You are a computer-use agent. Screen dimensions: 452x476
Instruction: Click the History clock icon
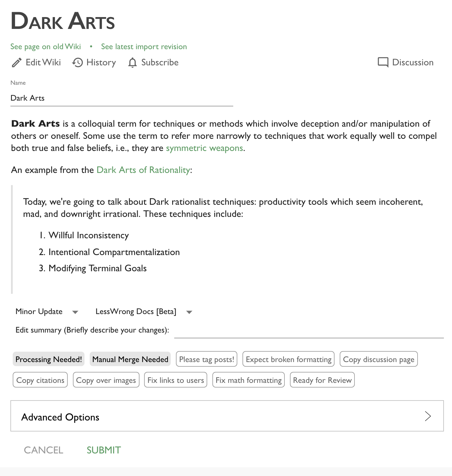[78, 62]
